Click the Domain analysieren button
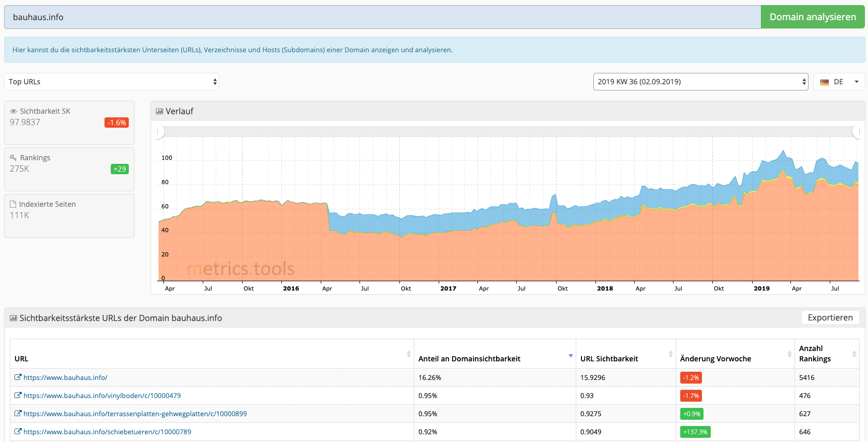The width and height of the screenshot is (868, 442). 813,17
